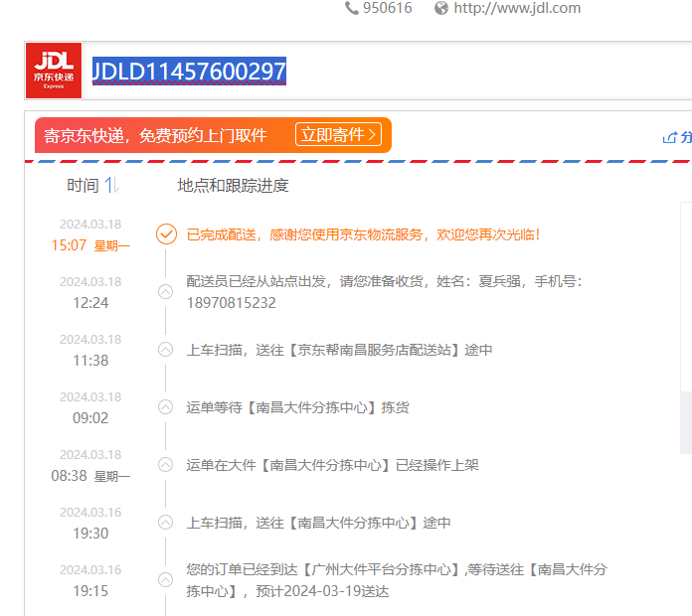Image resolution: width=692 pixels, height=616 pixels.
Task: Click the 19:30 上车扫描 南昌大件分拣中心 entry
Action: tap(318, 523)
